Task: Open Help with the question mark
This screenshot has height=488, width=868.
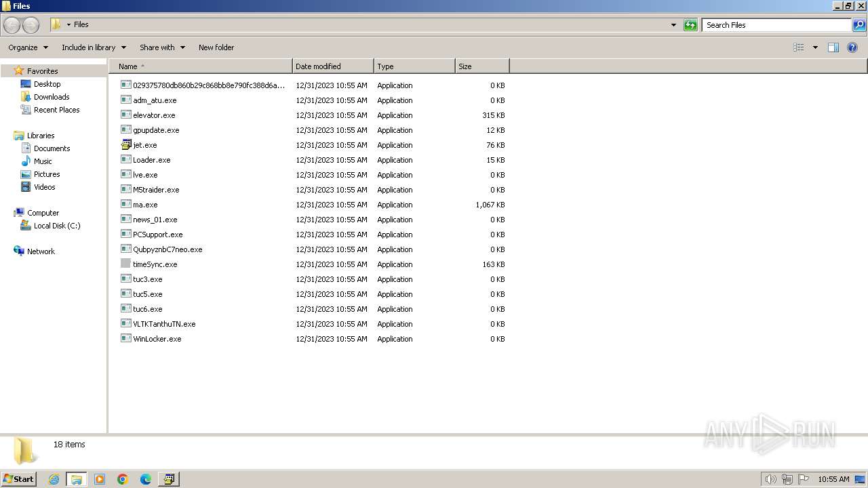Action: point(852,47)
